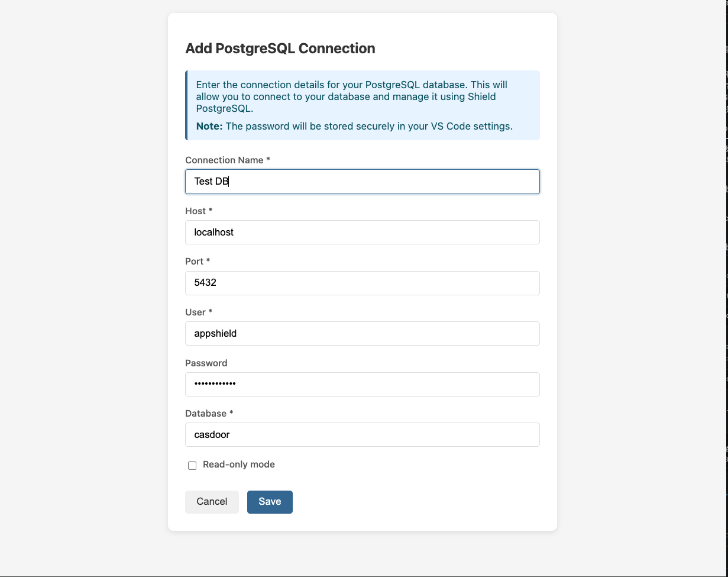Image resolution: width=728 pixels, height=577 pixels.
Task: Click the User label
Action: tap(199, 312)
